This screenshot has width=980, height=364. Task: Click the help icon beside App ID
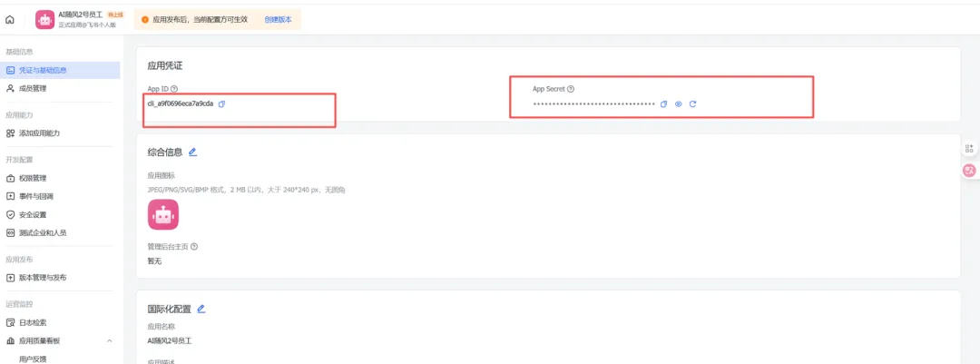(174, 89)
